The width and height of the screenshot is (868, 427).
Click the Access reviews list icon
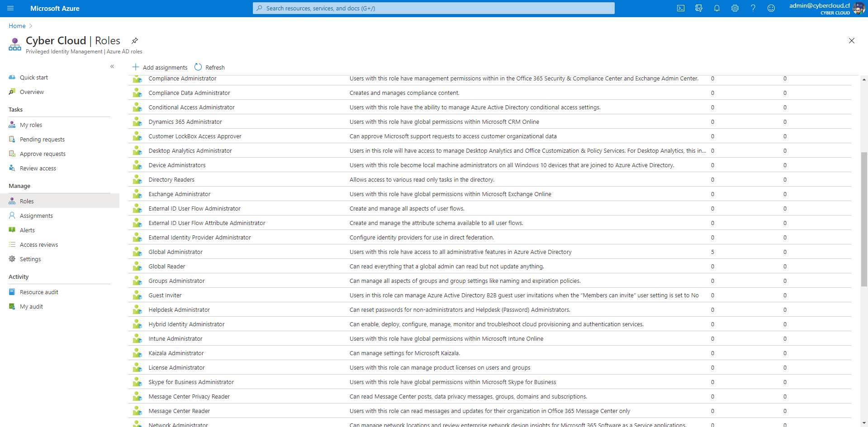(12, 244)
